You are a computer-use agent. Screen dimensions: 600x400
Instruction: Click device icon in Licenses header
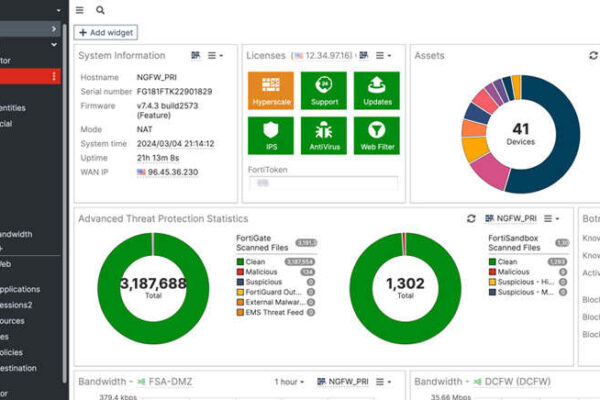364,56
